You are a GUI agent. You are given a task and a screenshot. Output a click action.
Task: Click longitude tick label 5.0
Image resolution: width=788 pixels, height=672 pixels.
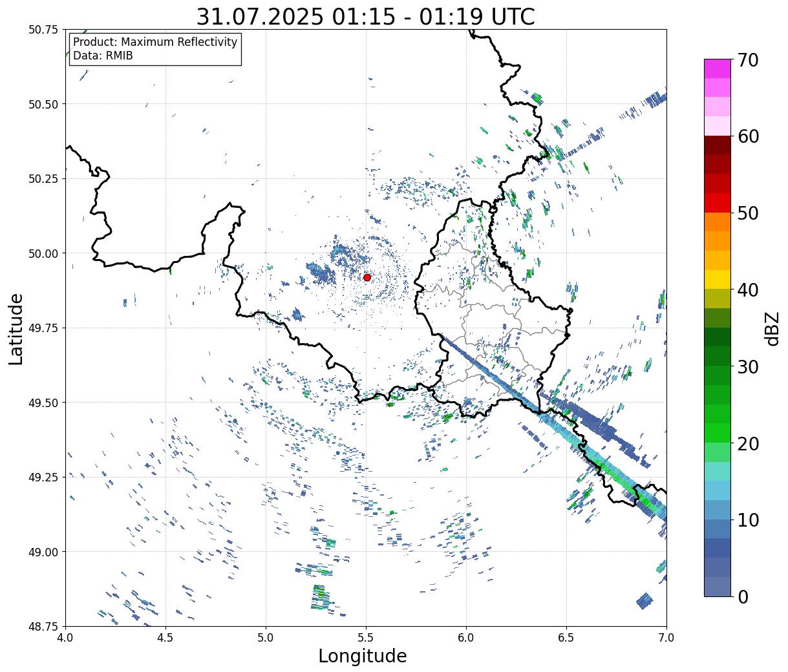point(266,638)
